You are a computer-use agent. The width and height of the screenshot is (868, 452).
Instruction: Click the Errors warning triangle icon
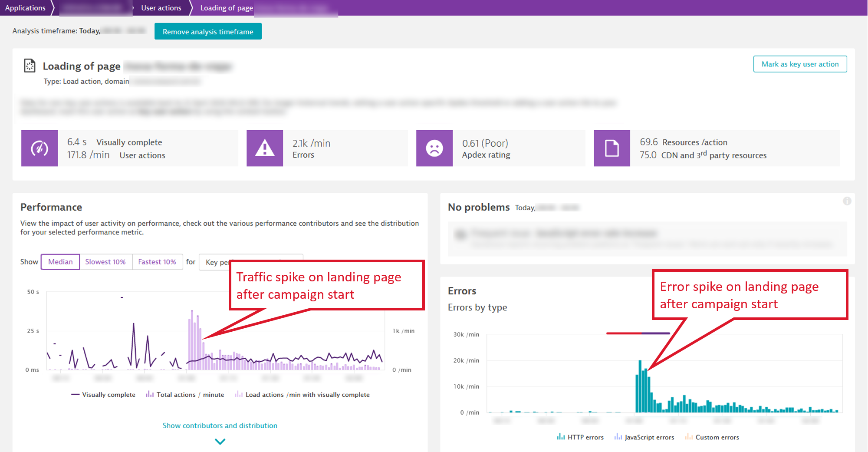coord(265,148)
